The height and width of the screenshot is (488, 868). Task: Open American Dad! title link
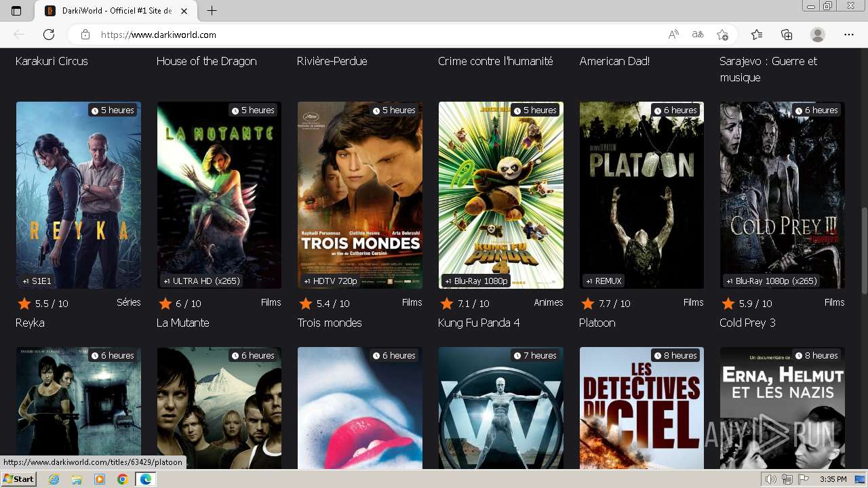(614, 61)
